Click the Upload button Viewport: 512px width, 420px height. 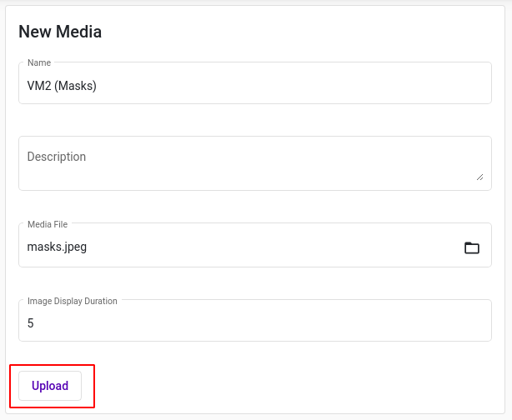click(50, 386)
